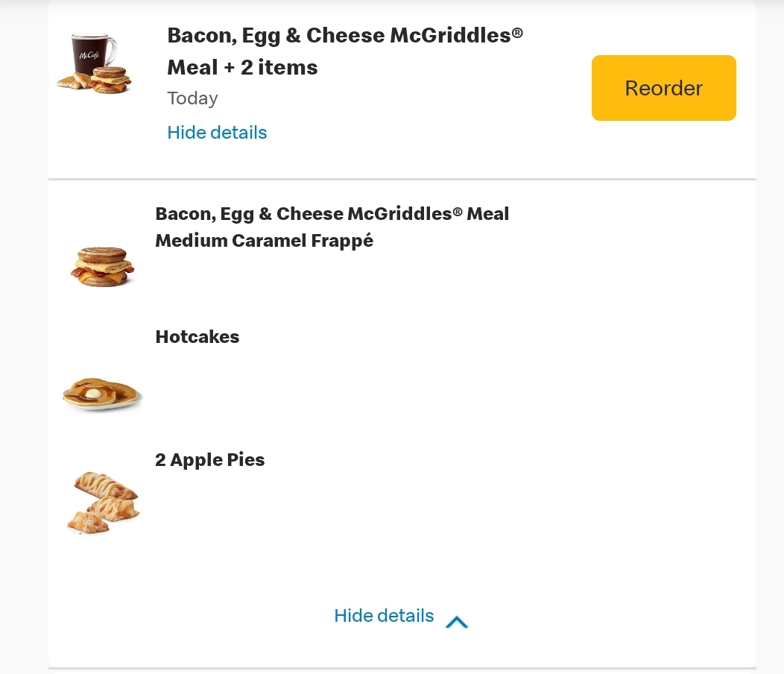The height and width of the screenshot is (674, 784).
Task: Click the blue upward chevron arrow icon
Action: click(x=456, y=621)
